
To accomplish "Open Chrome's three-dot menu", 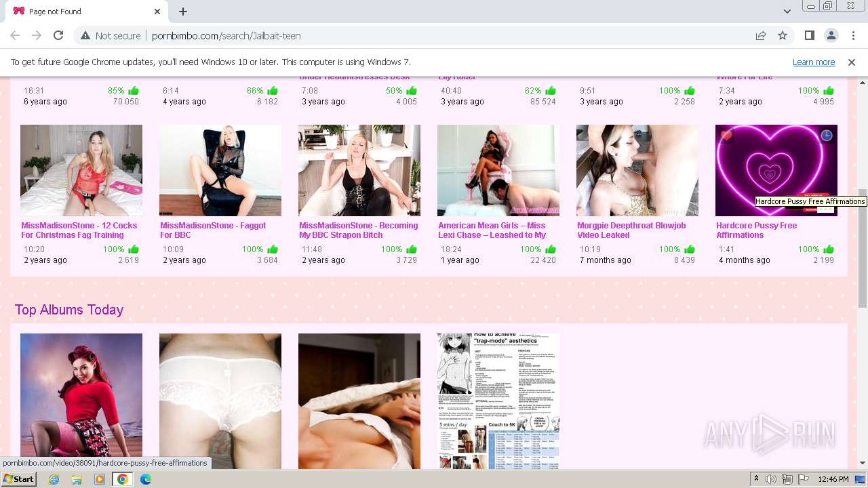I will 852,35.
